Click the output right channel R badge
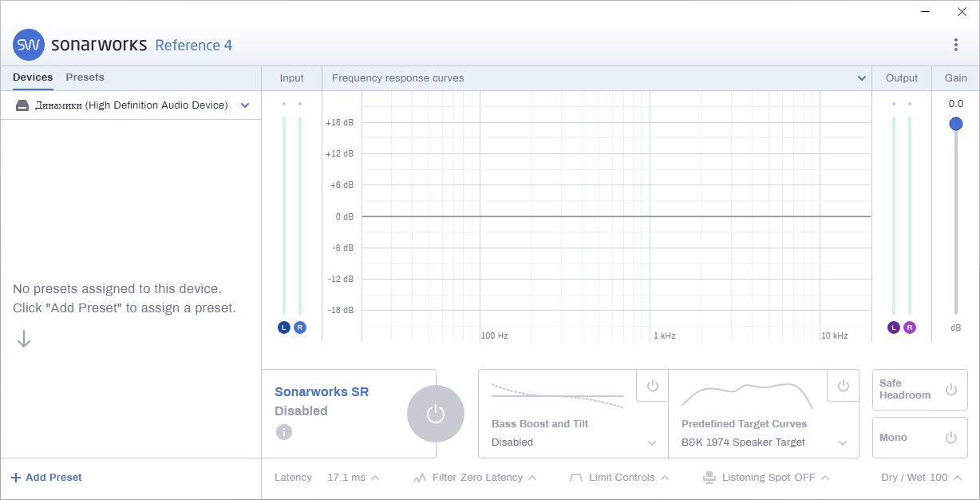 (910, 327)
